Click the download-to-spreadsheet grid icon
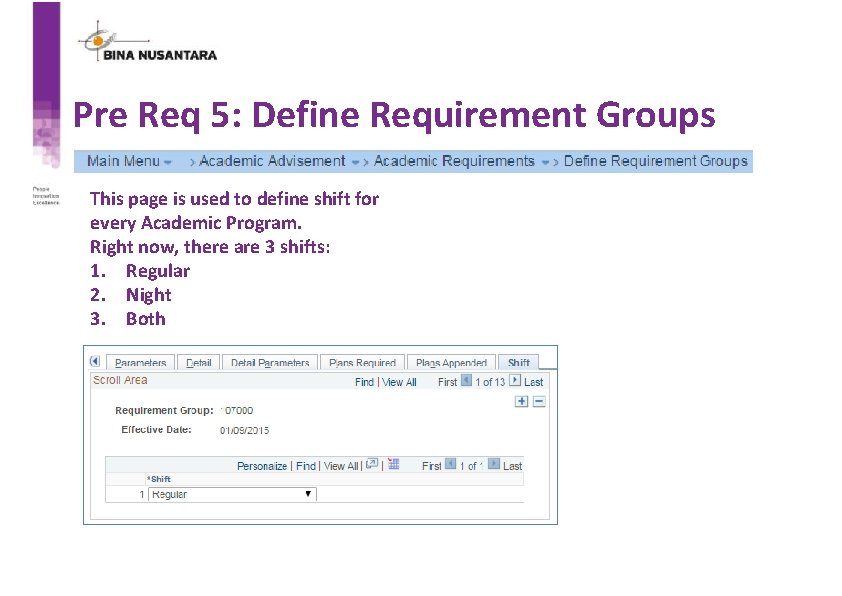 pyautogui.click(x=393, y=463)
